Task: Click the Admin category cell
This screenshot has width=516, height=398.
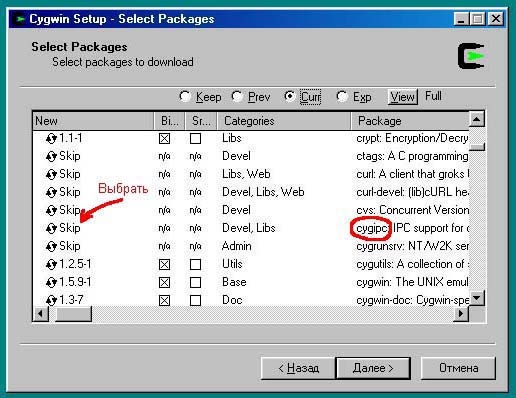Action: [236, 246]
